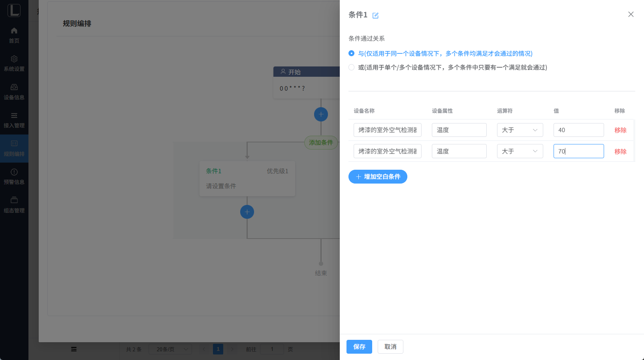Select the 或 (OR) condition relation radio
This screenshot has height=360, width=644.
pos(351,67)
